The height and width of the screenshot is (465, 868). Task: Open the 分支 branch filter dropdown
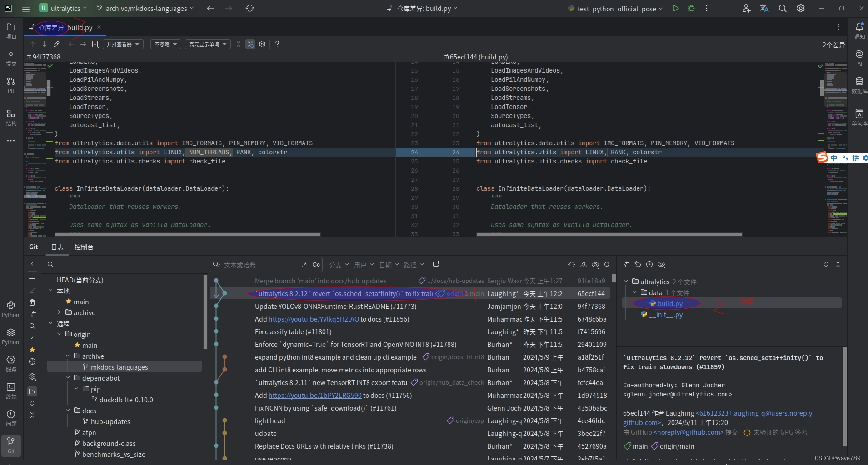[339, 265]
